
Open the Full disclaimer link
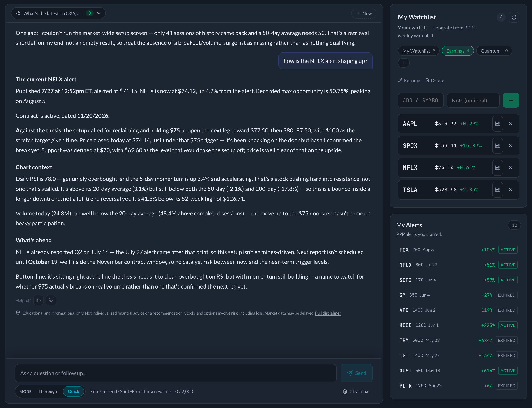[x=328, y=313]
